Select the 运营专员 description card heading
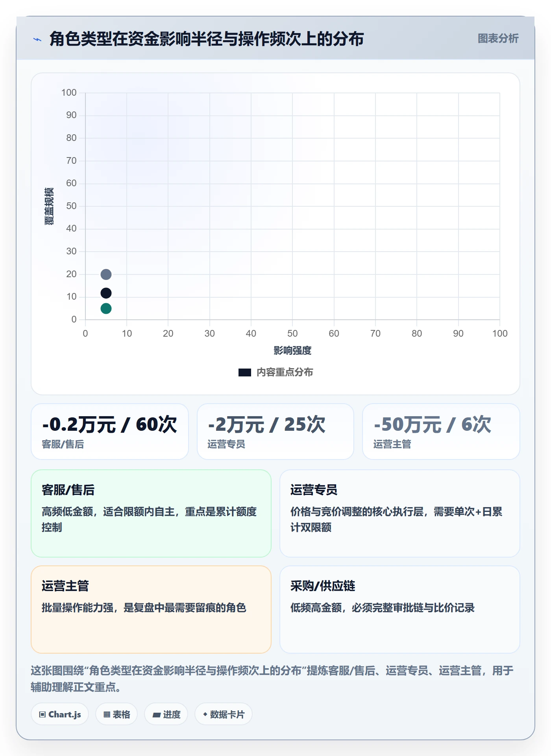This screenshot has height=756, width=551. click(x=314, y=490)
